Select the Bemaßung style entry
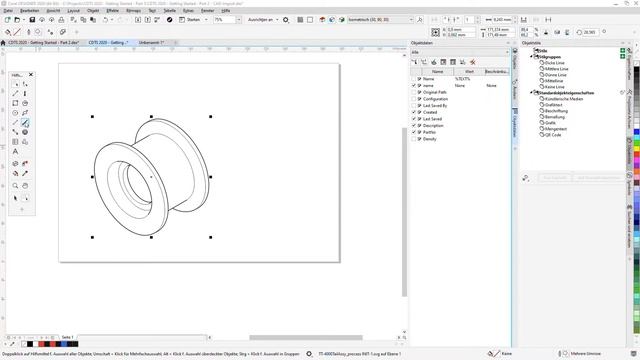Image resolution: width=640 pixels, height=360 pixels. tap(554, 117)
